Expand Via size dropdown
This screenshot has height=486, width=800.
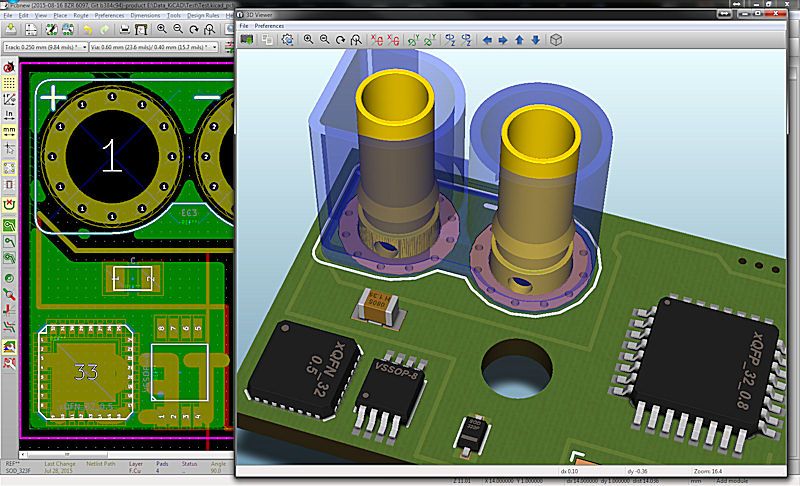pos(215,47)
